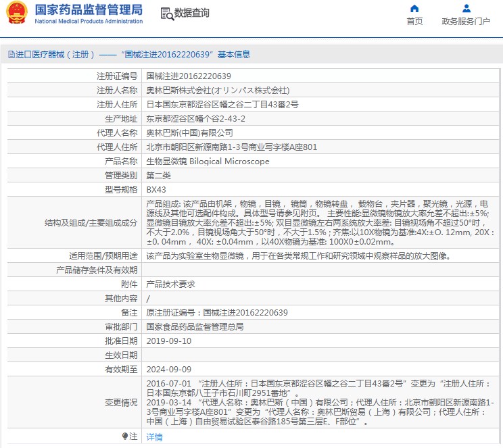This screenshot has width=503, height=448.
Task: Select registrant name 奥林巴斯株式会社 value
Action: (218, 91)
